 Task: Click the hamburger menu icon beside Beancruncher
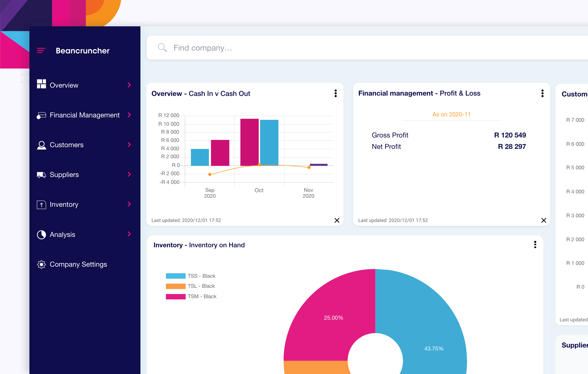(41, 50)
